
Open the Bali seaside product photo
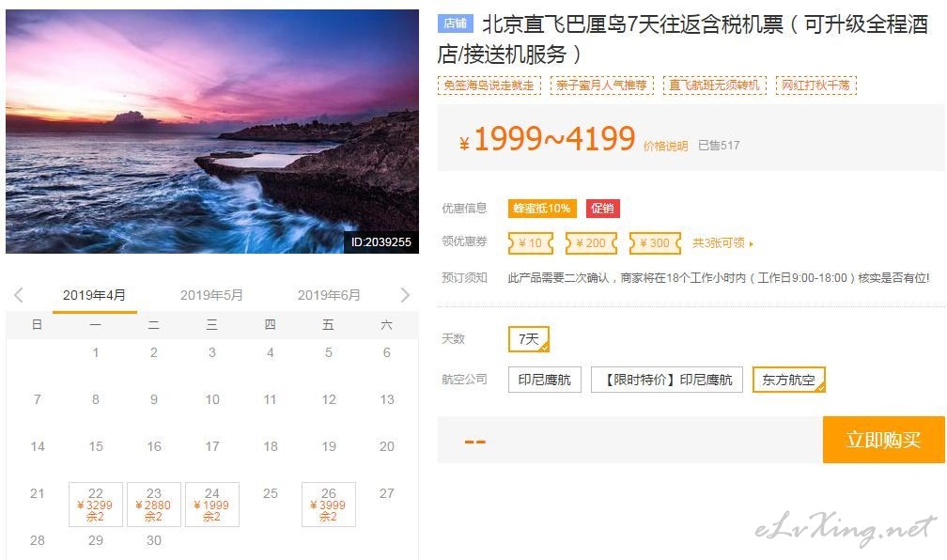tap(212, 132)
